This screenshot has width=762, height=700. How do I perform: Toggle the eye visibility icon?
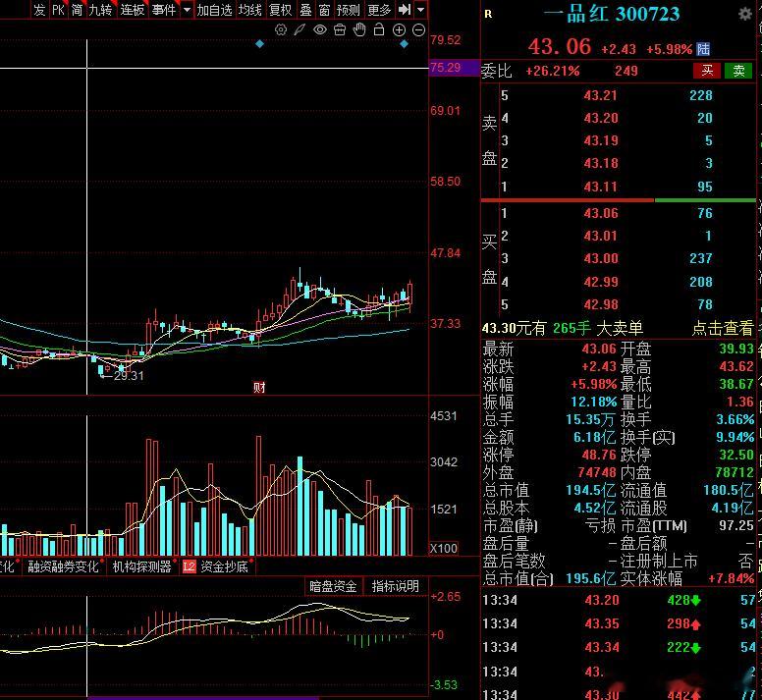click(x=320, y=30)
